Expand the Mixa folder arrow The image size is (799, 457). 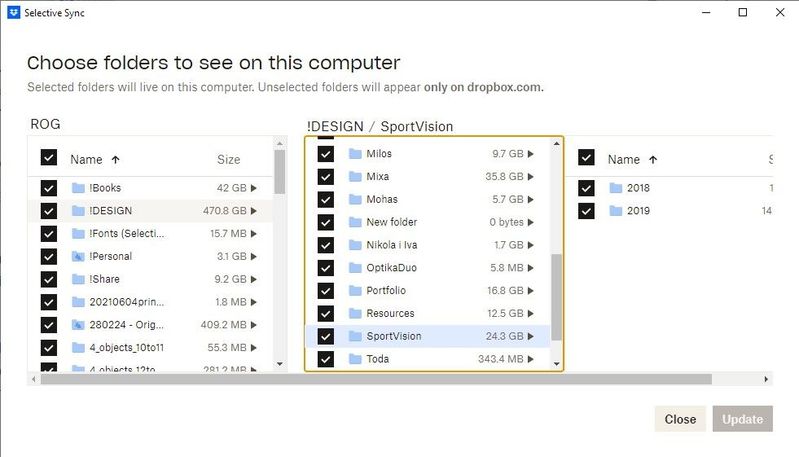[x=530, y=177]
